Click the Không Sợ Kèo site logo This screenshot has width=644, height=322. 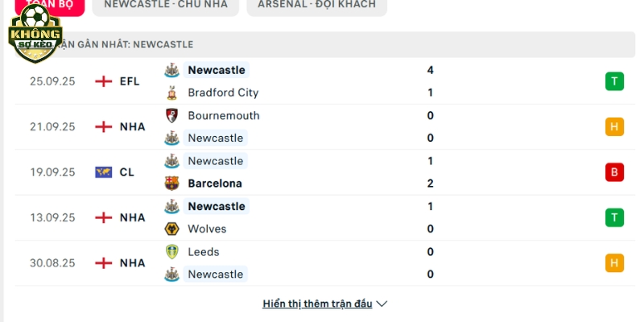[x=35, y=33]
